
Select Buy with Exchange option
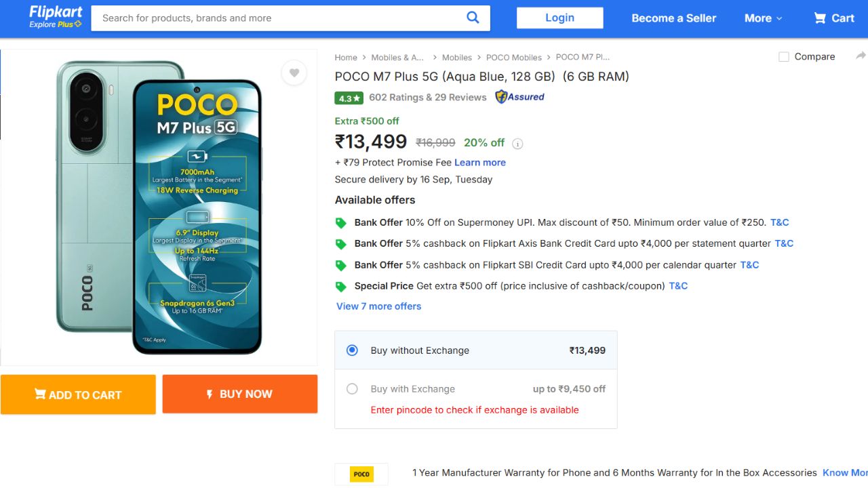tap(352, 389)
